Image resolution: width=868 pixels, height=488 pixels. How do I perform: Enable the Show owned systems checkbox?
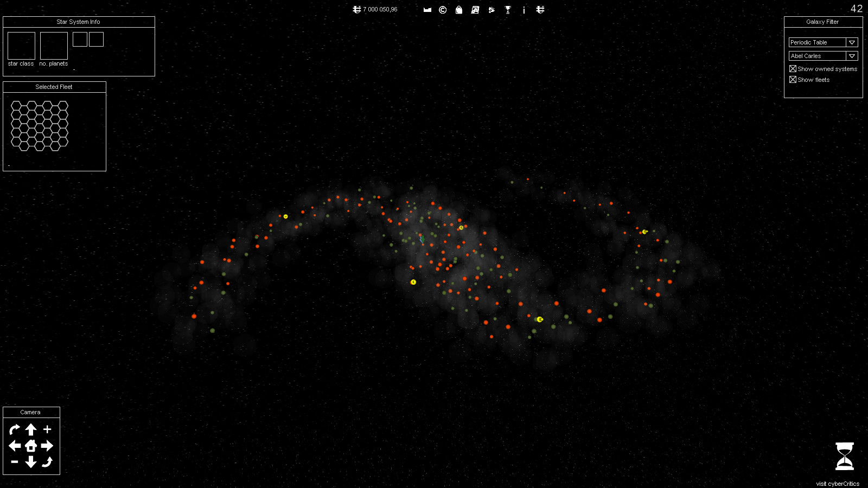(x=794, y=69)
